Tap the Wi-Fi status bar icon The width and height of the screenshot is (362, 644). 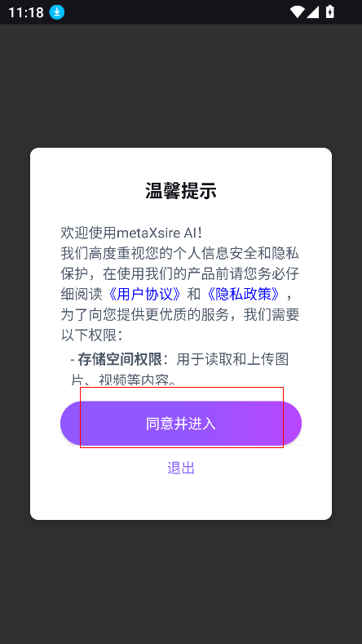[x=296, y=12]
